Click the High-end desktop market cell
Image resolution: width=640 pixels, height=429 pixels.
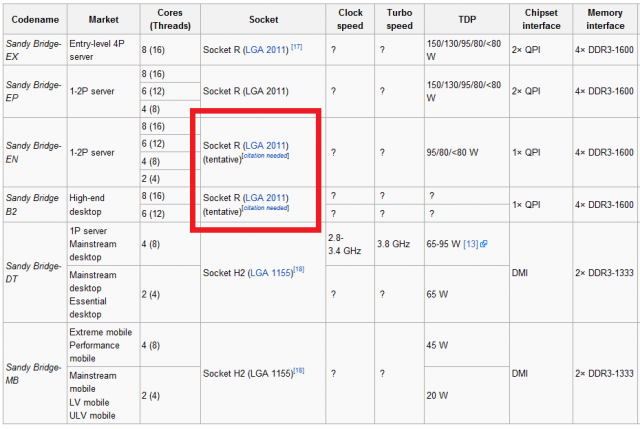pos(104,204)
